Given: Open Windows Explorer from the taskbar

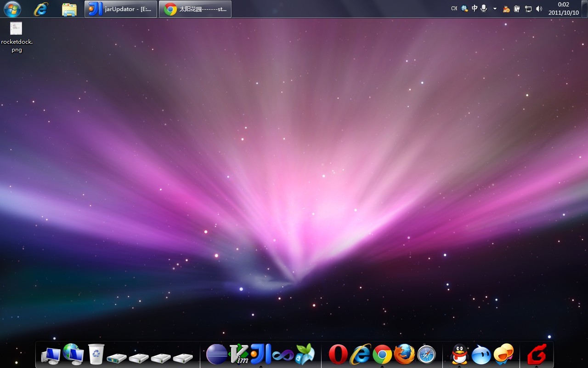Looking at the screenshot, I should coord(69,9).
